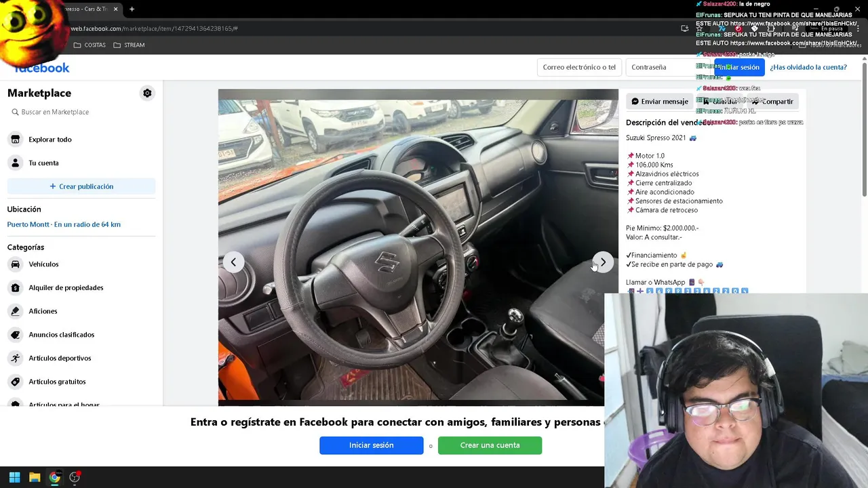Click Enviar mensaje button

pos(659,102)
